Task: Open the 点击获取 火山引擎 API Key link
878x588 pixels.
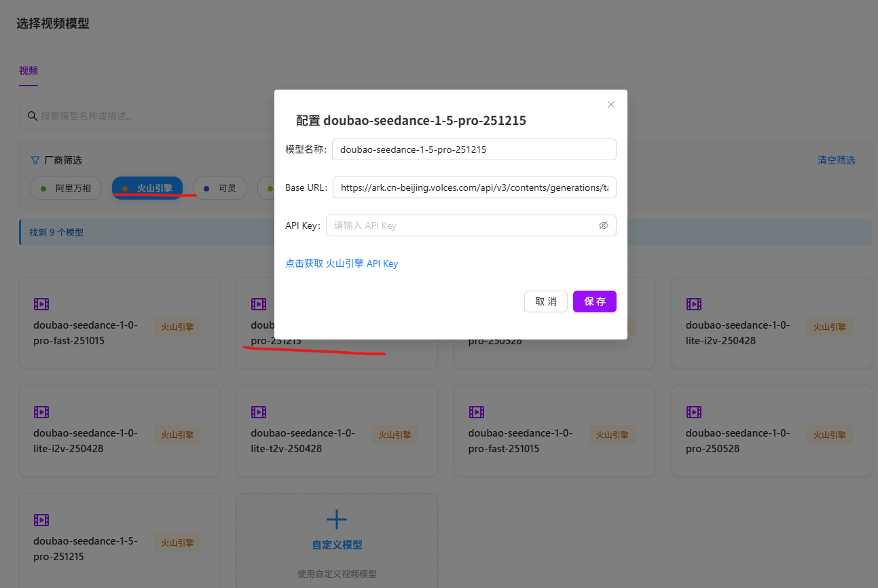Action: point(342,263)
